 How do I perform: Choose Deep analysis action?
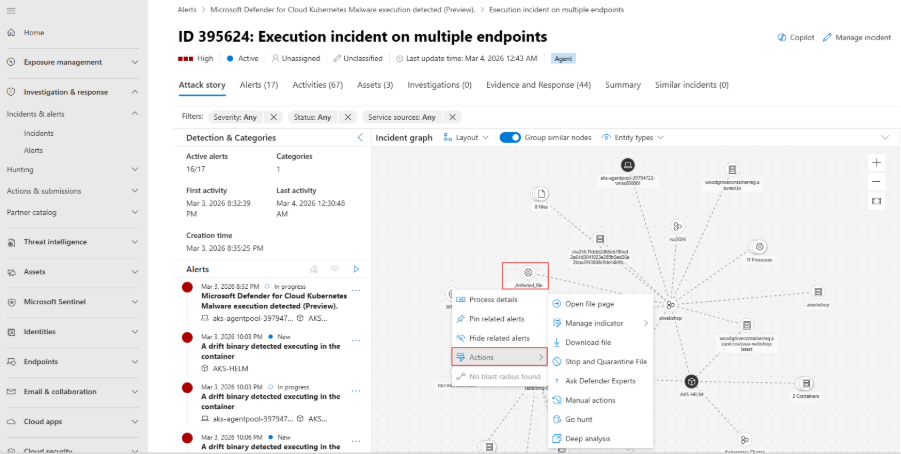pyautogui.click(x=600, y=438)
